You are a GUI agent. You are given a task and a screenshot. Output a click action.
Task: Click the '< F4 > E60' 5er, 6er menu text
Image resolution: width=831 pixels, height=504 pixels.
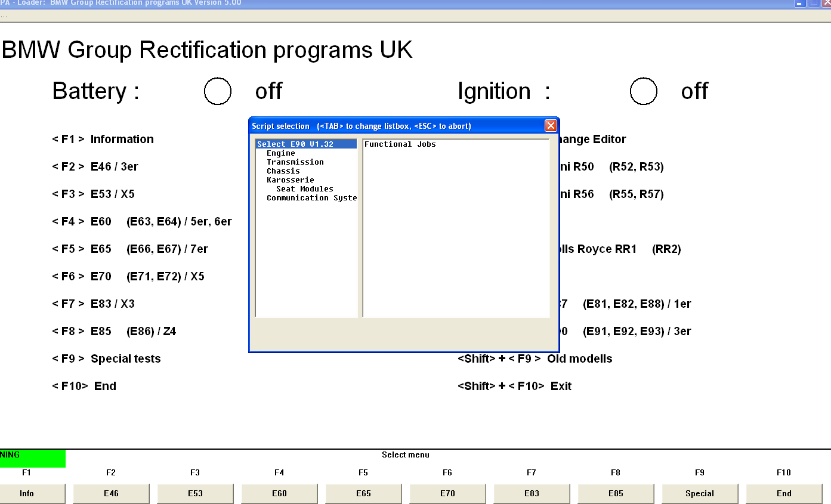[142, 221]
